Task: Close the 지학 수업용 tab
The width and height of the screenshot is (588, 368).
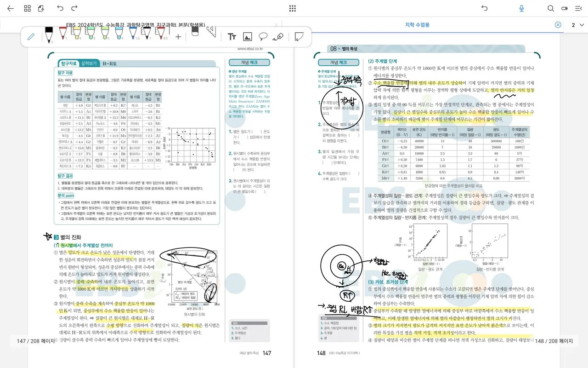Action: (x=558, y=25)
